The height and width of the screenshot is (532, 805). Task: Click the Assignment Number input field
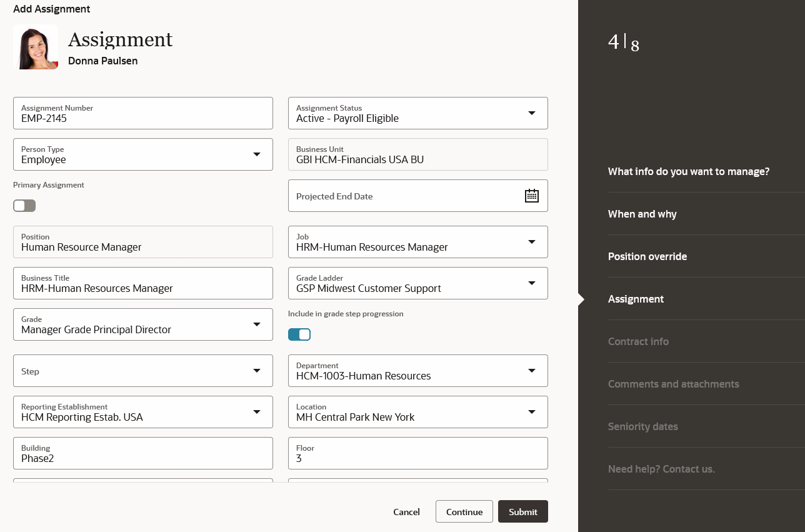[143, 113]
